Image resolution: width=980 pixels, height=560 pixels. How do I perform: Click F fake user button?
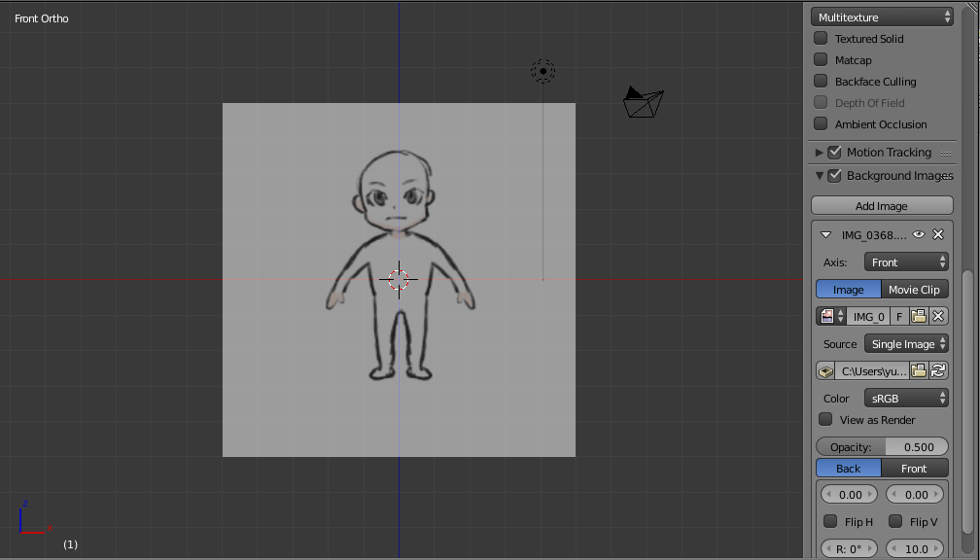pos(899,316)
